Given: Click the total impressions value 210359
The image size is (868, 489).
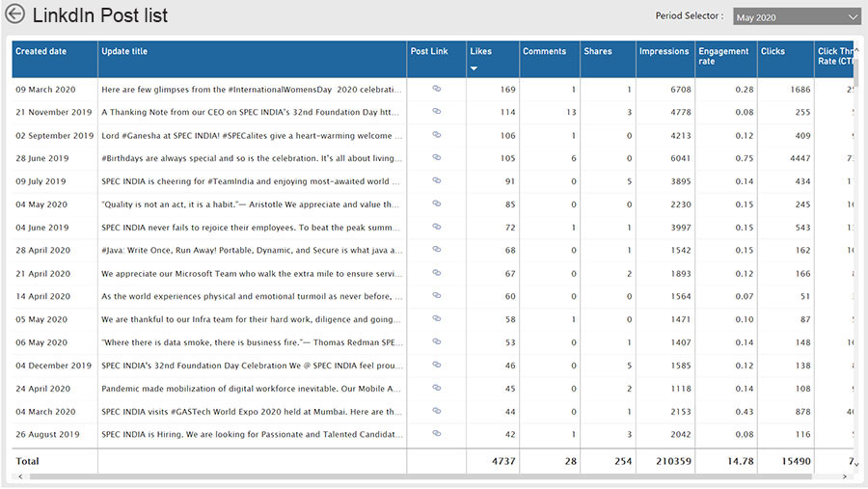Looking at the screenshot, I should pos(674,461).
